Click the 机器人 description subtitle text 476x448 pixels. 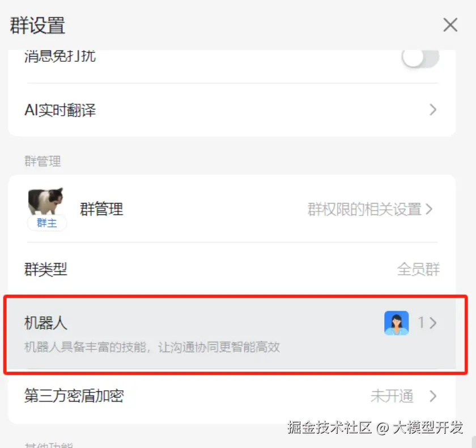[x=152, y=347]
